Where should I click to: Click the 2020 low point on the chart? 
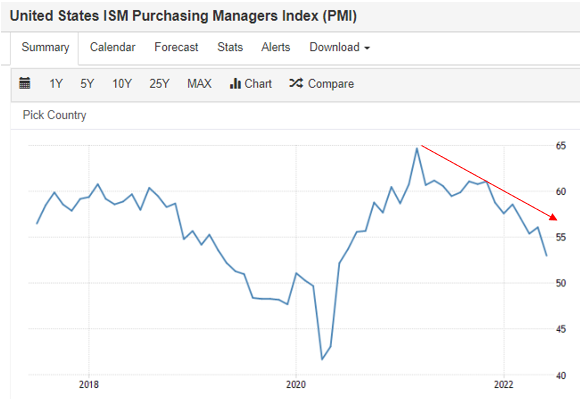pyautogui.click(x=322, y=359)
